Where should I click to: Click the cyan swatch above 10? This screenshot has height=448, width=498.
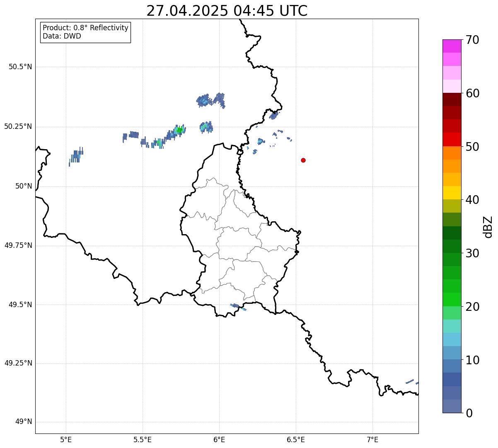click(x=452, y=339)
